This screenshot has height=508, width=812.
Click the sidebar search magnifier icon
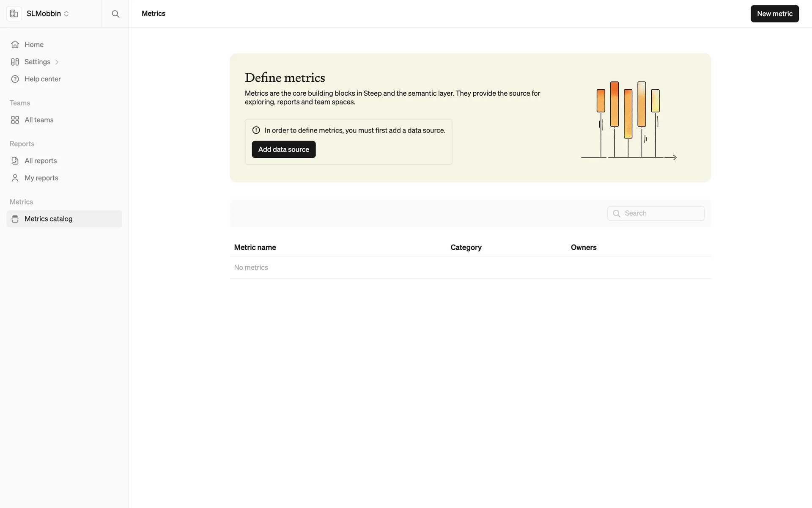click(x=115, y=14)
